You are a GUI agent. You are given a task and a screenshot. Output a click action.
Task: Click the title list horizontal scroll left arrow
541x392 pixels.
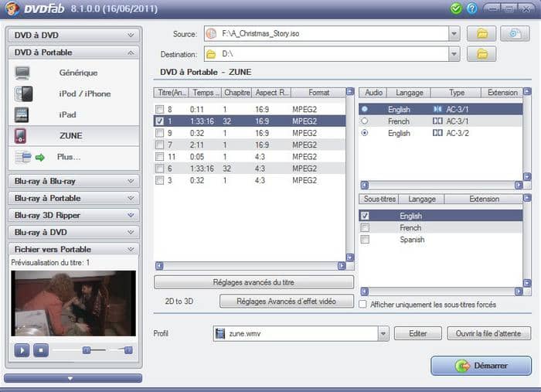click(159, 266)
